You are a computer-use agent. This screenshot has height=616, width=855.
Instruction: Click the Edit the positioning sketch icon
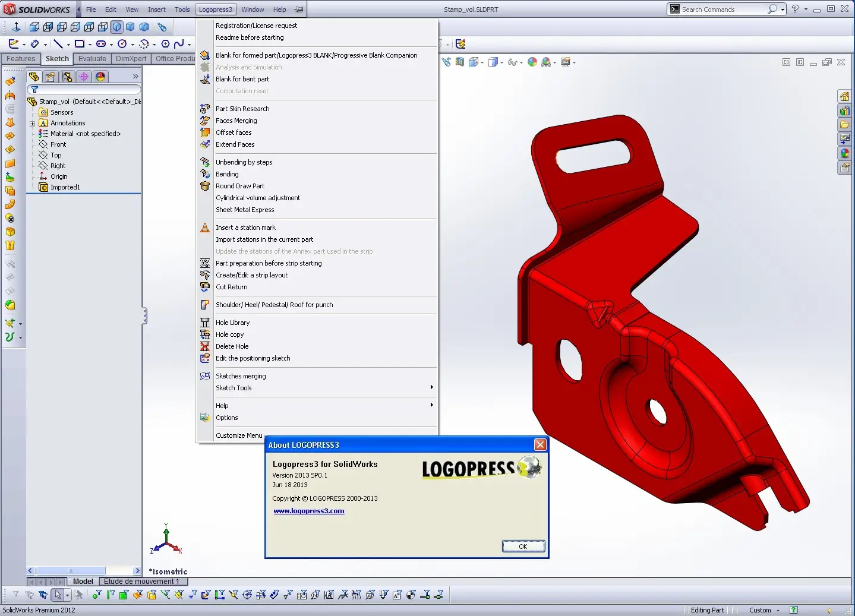point(205,358)
